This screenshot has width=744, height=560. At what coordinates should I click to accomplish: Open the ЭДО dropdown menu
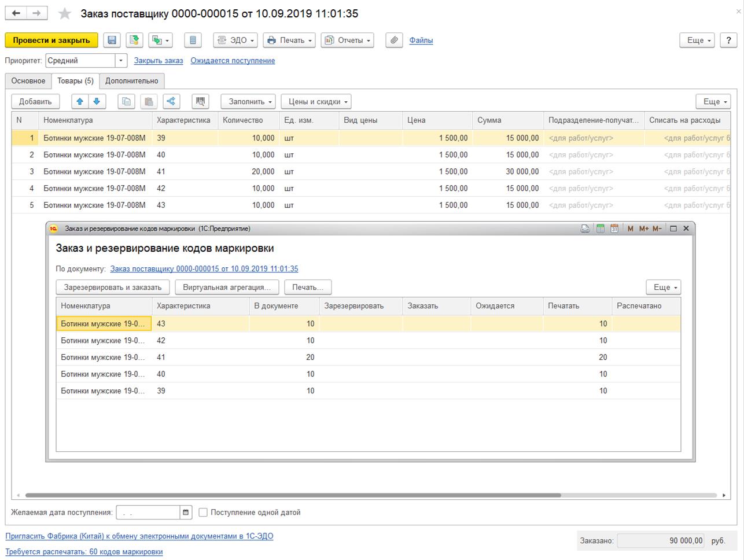[x=235, y=40]
